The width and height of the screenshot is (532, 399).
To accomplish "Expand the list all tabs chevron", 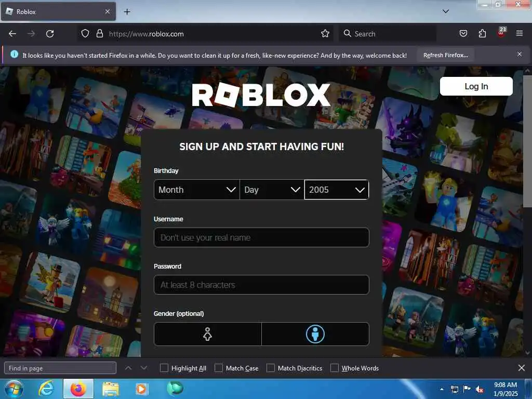I will click(446, 11).
